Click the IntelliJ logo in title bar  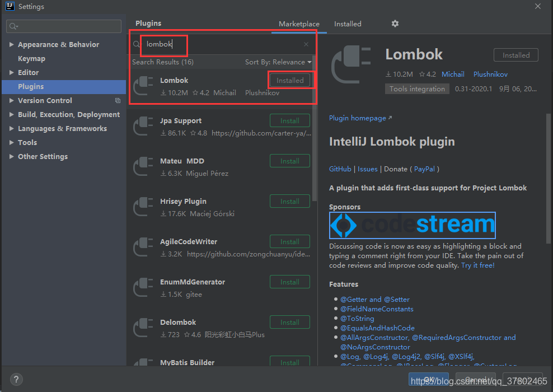click(x=10, y=6)
